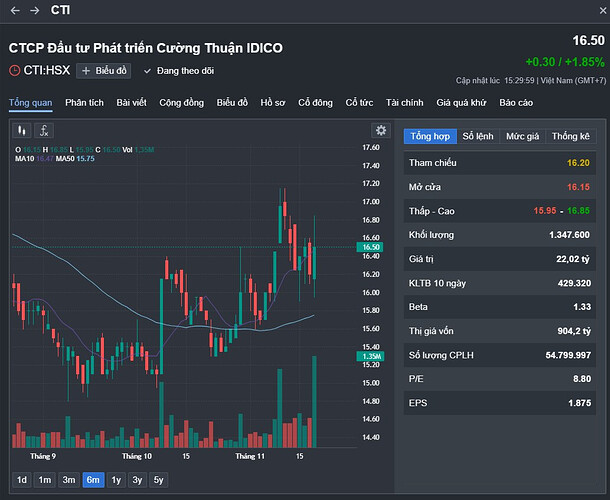Switch chart range to 1y

pos(116,480)
